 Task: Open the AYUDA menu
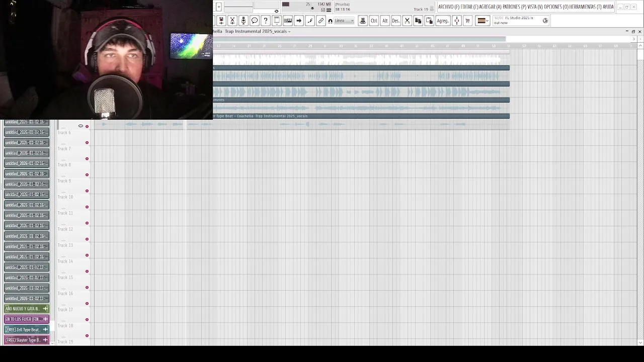608,7
